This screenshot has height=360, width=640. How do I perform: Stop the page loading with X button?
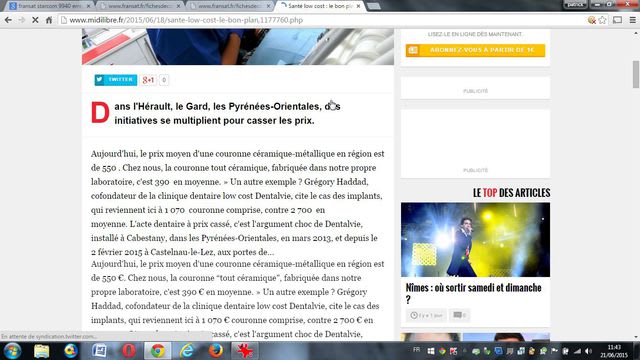point(35,20)
